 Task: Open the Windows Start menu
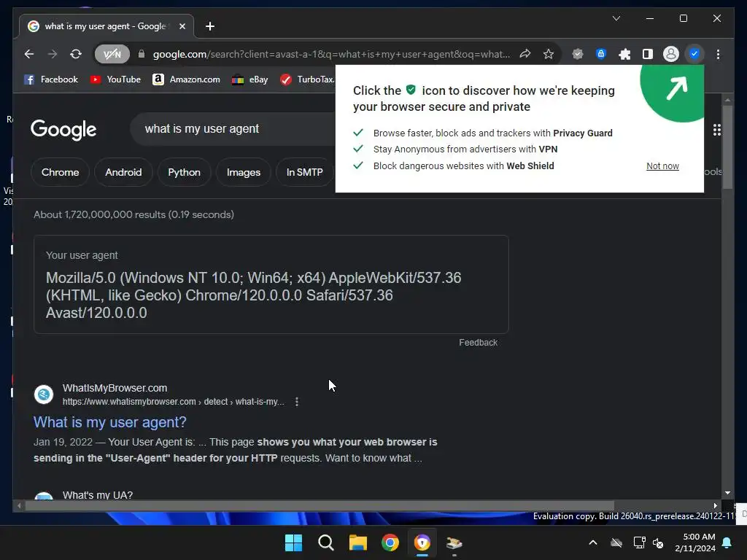293,542
